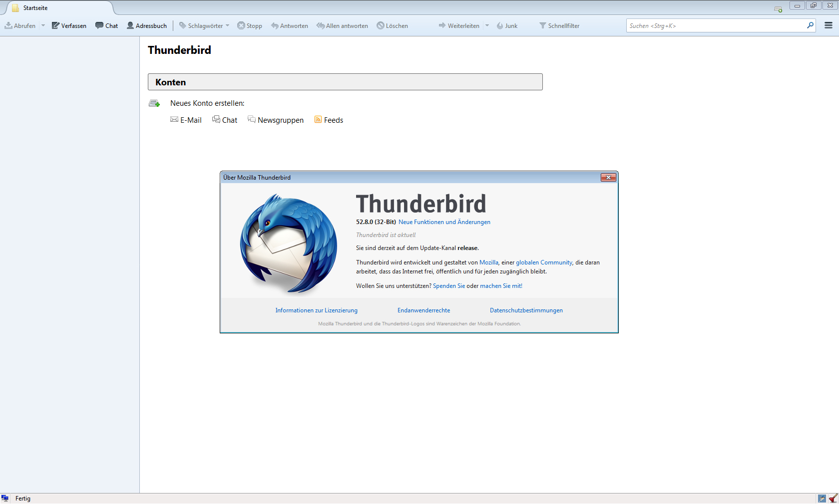Open the Datenschutzbestimmungen link
Viewport: 839px width, 504px height.
526,310
